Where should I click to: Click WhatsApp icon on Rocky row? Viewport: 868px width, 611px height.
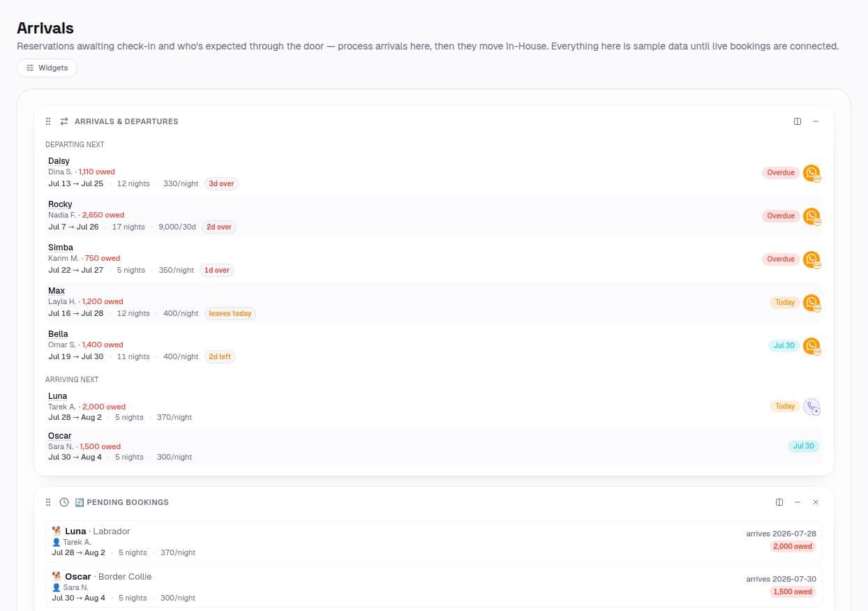click(811, 216)
